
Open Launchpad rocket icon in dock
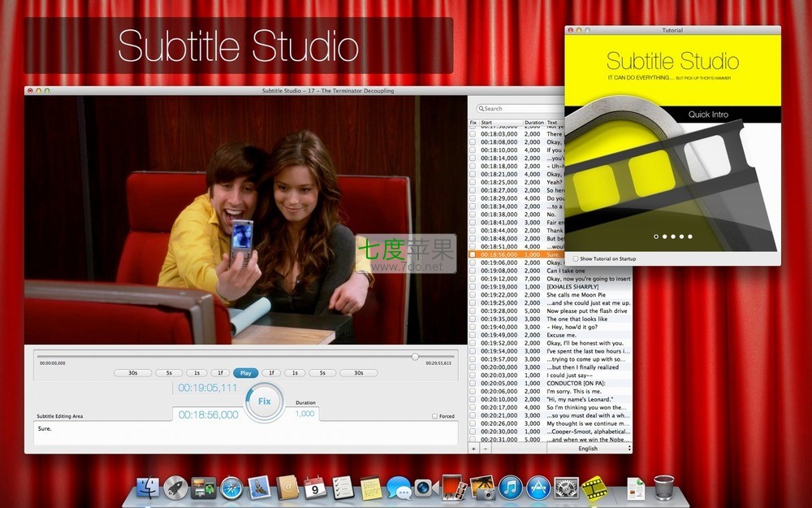(x=175, y=488)
